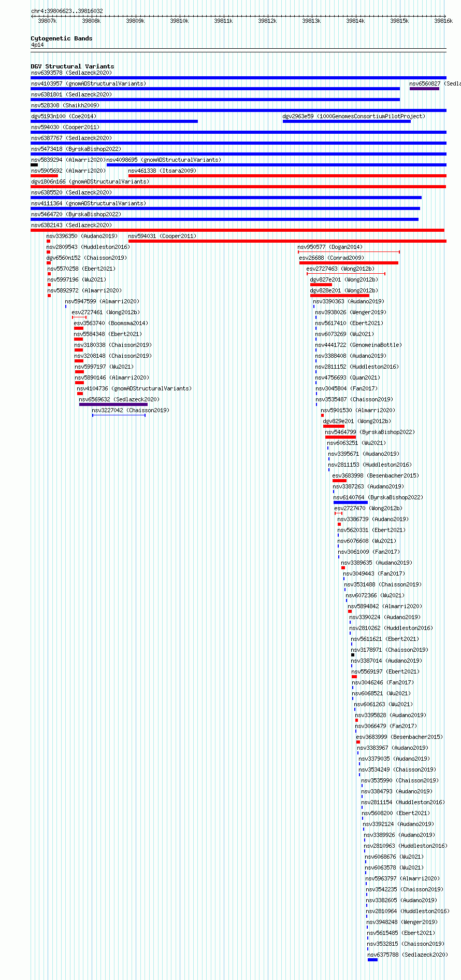Open nsv594031 (Cooper2011) variant

[162, 236]
